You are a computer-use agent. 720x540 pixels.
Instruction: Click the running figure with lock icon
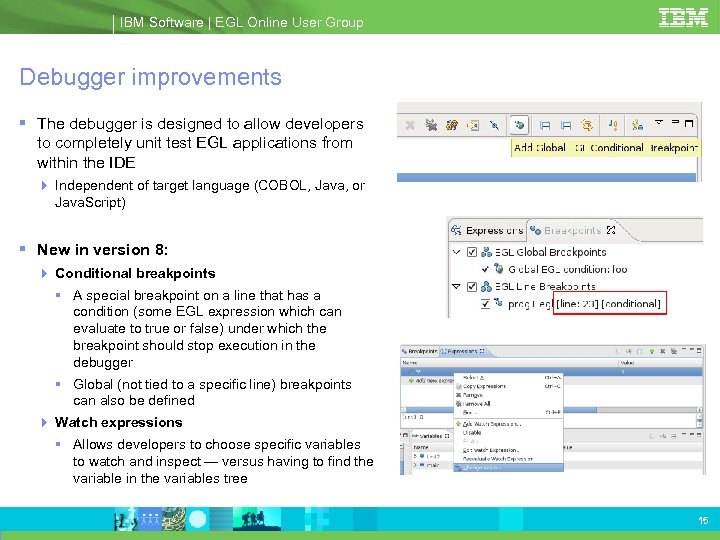tap(637, 125)
